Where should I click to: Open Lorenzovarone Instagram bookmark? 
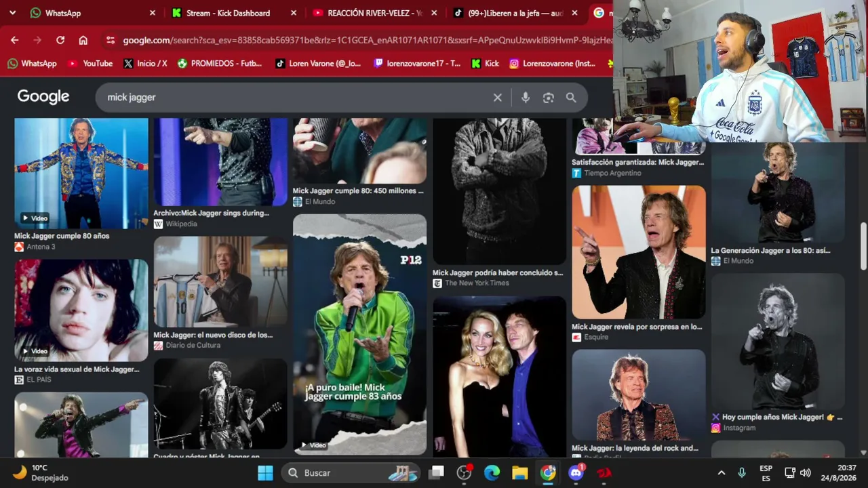553,63
